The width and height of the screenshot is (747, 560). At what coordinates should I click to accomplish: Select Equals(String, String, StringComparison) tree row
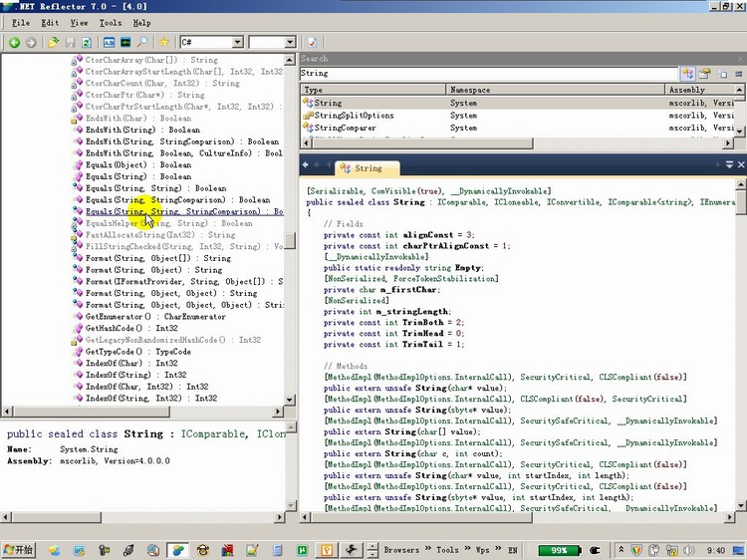(184, 211)
